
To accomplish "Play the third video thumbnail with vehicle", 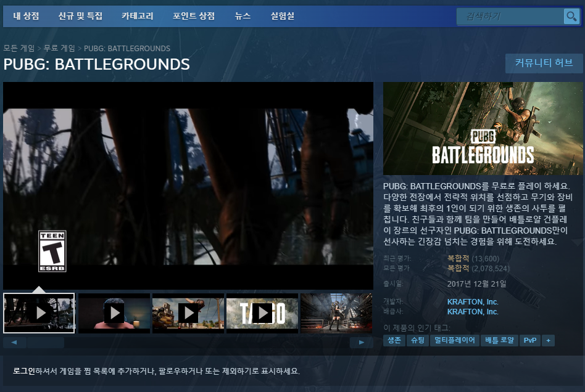I will (x=188, y=313).
